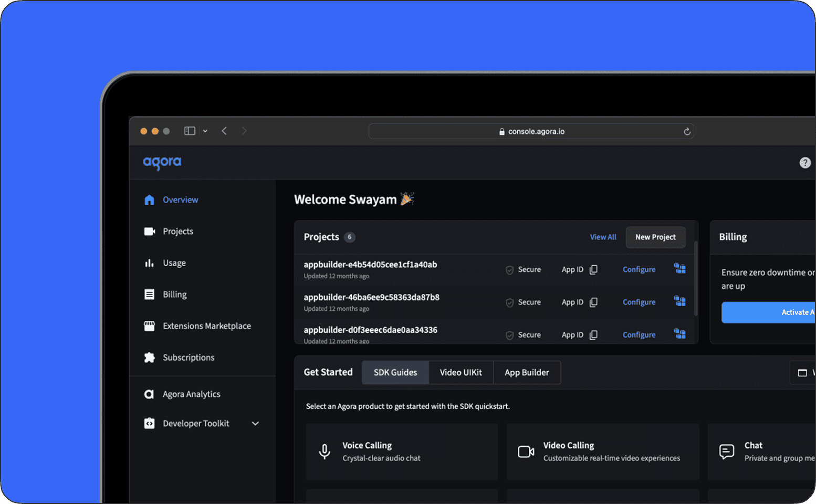Click the Voice Calling microphone icon

point(325,451)
